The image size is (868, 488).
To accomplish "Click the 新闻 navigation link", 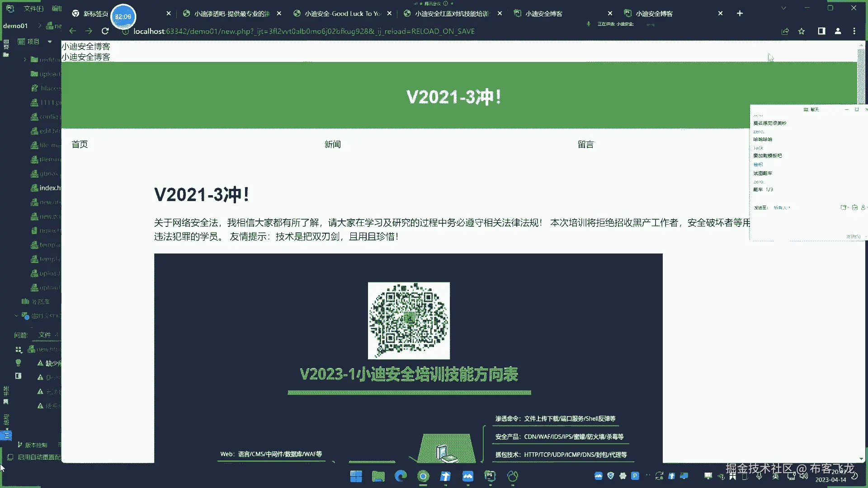I will click(332, 145).
